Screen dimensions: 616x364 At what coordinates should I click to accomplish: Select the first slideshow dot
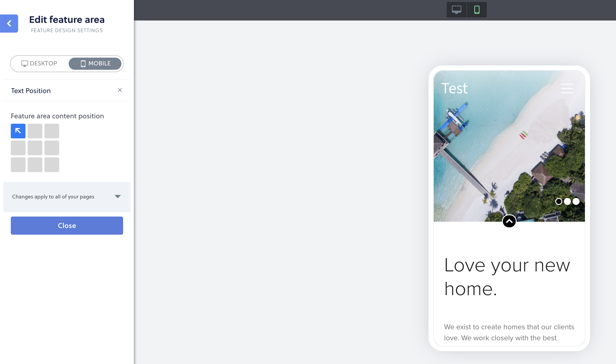559,201
